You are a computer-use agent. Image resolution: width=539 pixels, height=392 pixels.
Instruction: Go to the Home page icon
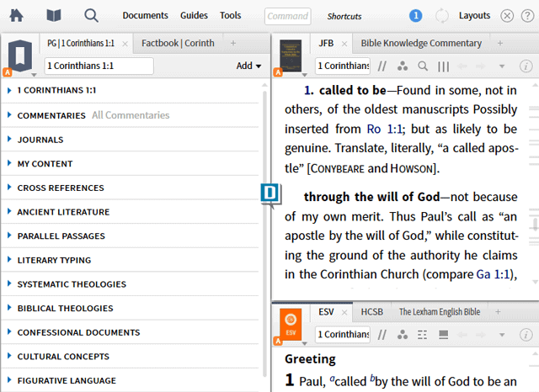pyautogui.click(x=16, y=15)
